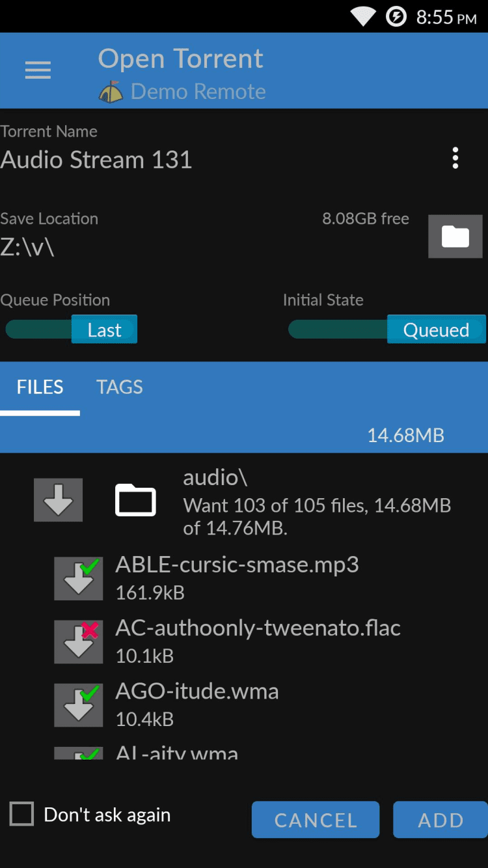Toggle download icon for audio folder

coord(59,500)
